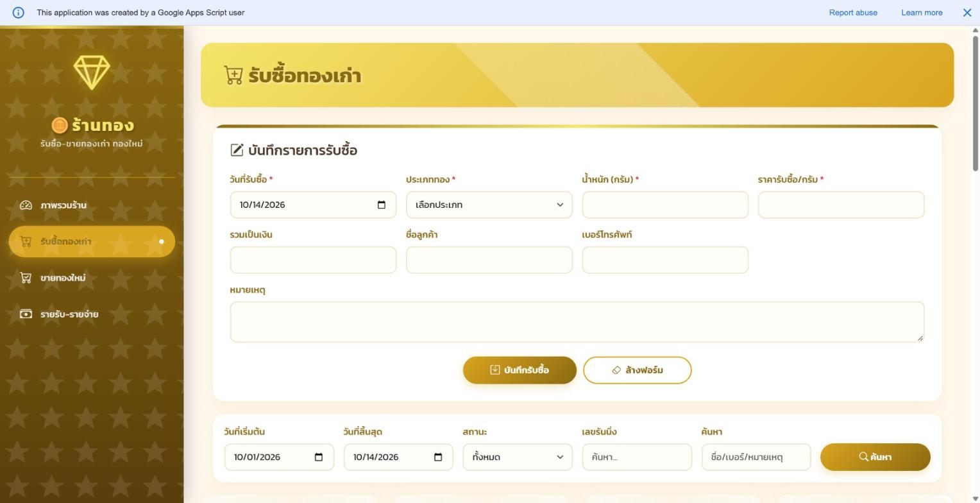980x503 pixels.
Task: Open the รายรับ-รายจ่าย page
Action: pos(92,314)
